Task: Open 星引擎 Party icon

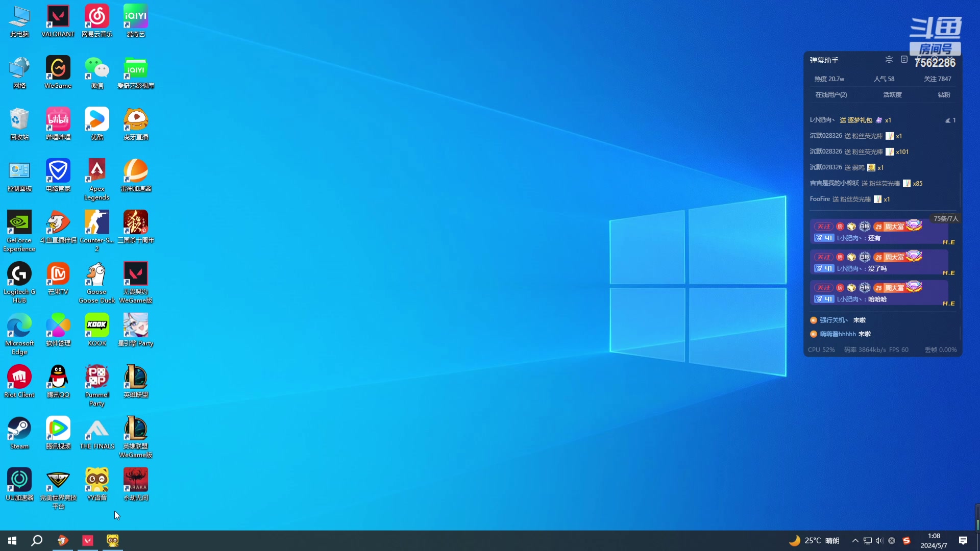Action: click(136, 330)
